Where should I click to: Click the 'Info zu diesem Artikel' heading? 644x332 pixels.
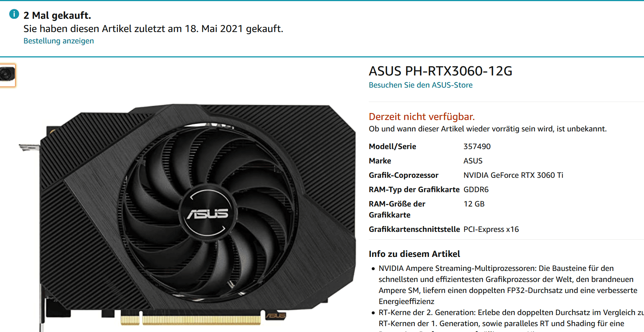click(x=414, y=254)
